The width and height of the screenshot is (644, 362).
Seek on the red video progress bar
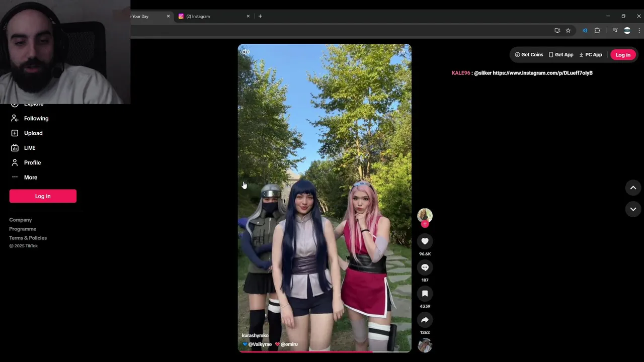[325, 351]
